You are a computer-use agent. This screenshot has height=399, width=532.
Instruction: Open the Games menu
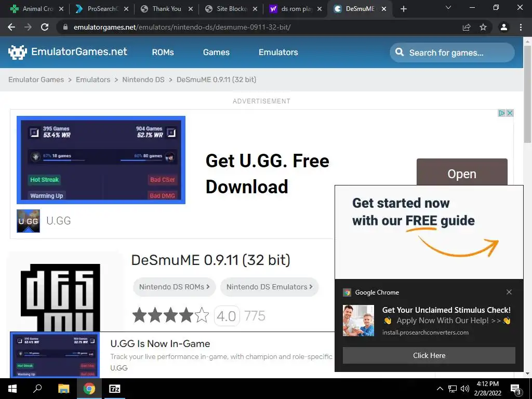216,52
